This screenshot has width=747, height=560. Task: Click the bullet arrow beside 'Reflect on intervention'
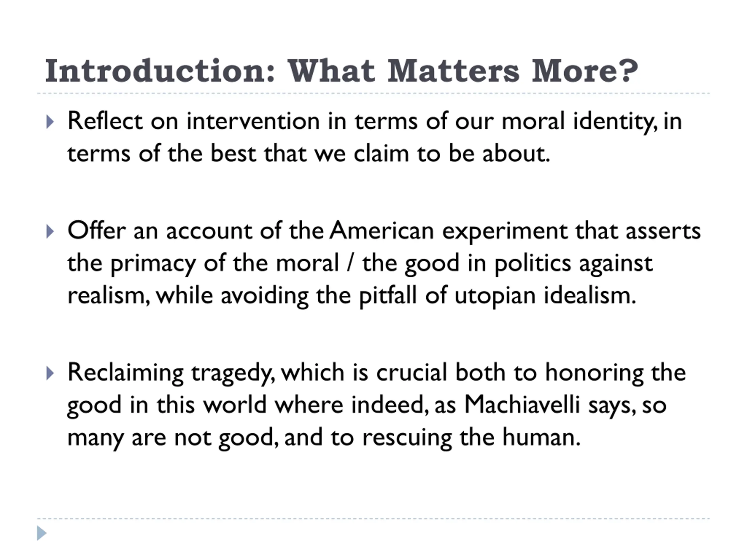point(50,122)
